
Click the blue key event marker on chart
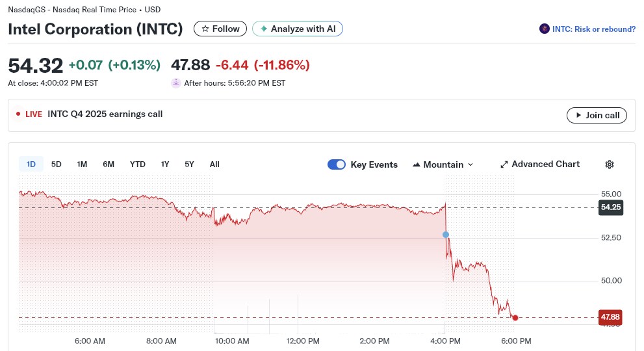tap(446, 234)
